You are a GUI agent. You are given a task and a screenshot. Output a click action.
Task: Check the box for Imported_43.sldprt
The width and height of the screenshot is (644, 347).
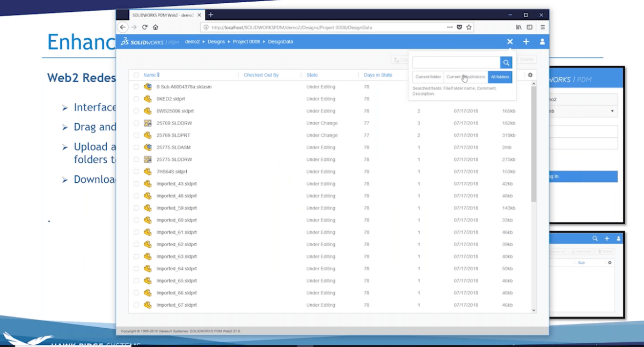[x=136, y=183]
